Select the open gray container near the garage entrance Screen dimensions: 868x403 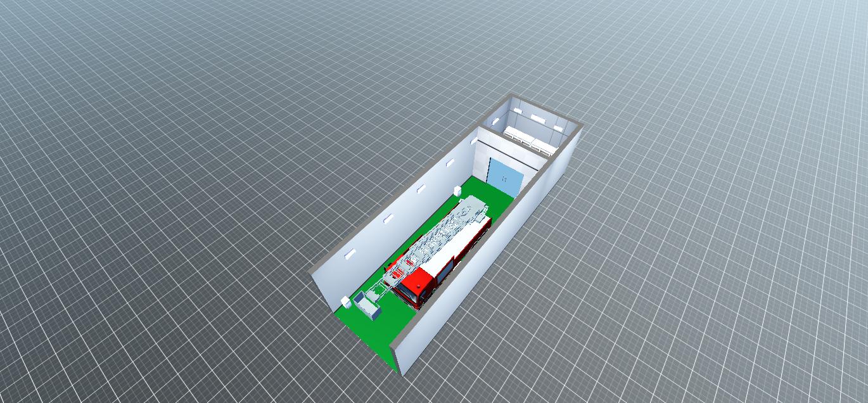point(367,307)
